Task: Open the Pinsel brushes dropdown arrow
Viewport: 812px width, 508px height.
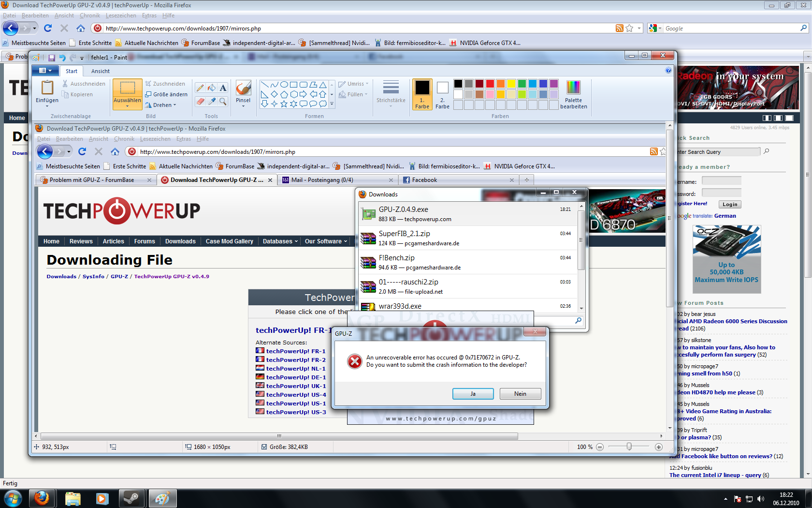Action: click(x=243, y=106)
